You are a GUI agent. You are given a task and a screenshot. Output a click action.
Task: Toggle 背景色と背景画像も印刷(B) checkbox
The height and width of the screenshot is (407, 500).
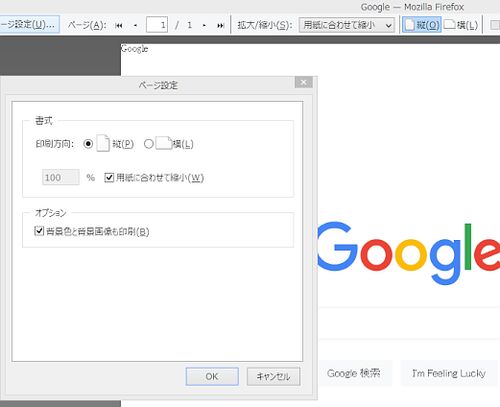[39, 231]
